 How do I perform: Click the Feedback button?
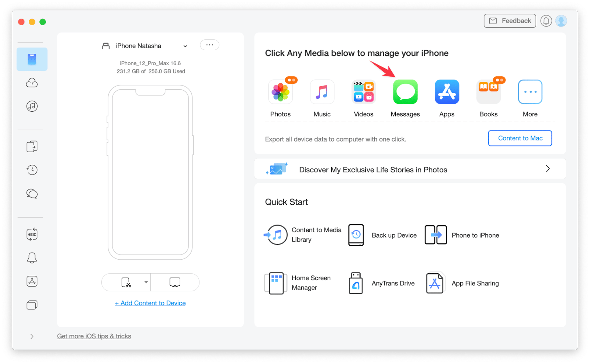[x=510, y=21]
